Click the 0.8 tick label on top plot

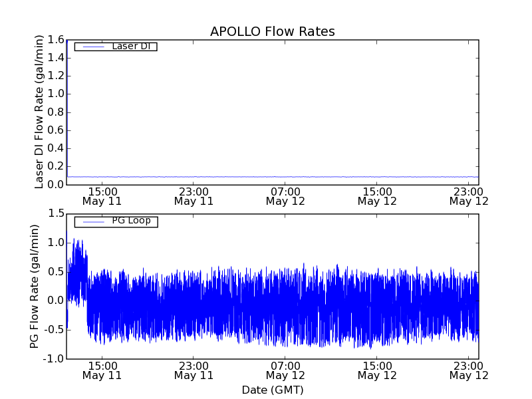(x=55, y=112)
